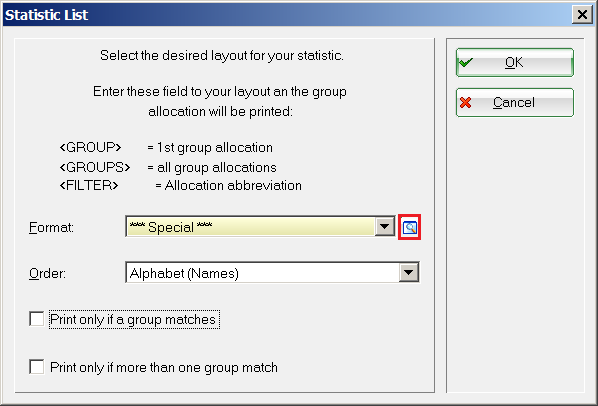Dismiss with the Cancel button
Screen dimensions: 598x406
click(x=514, y=103)
